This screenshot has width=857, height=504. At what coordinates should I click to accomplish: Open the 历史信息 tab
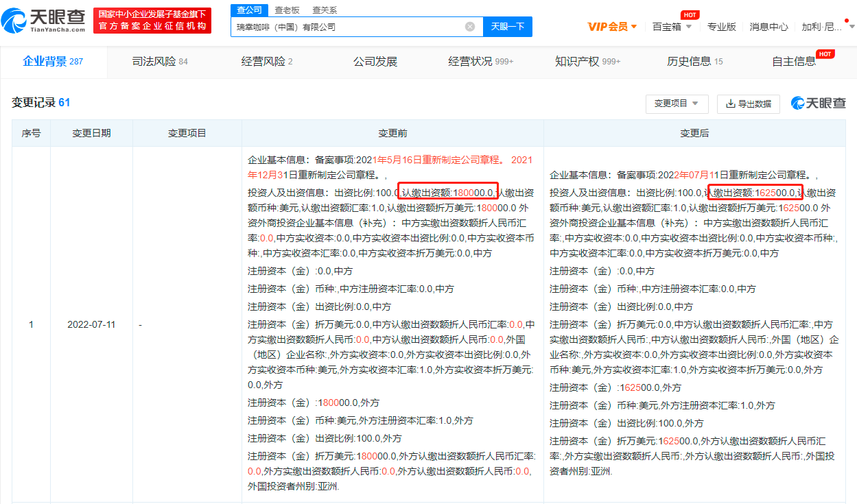coord(694,62)
